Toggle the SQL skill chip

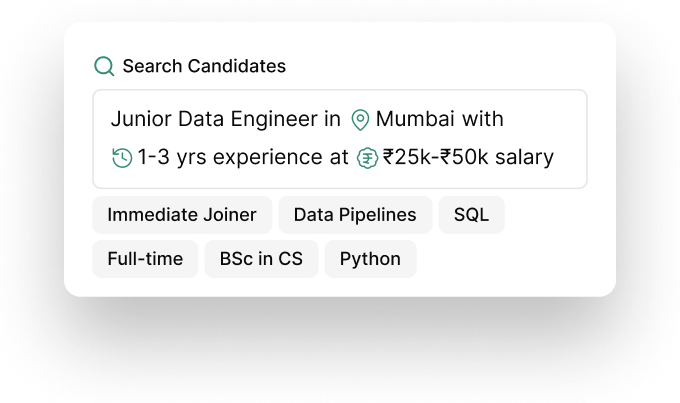coord(471,215)
